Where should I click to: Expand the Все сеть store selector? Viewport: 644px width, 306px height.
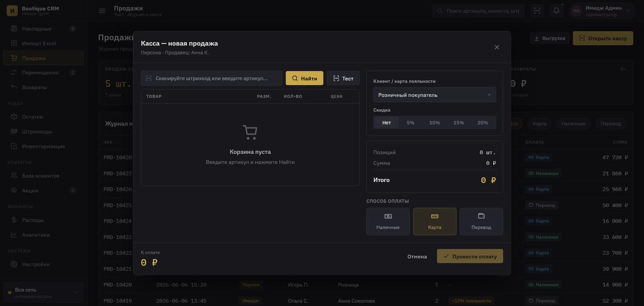click(x=43, y=293)
